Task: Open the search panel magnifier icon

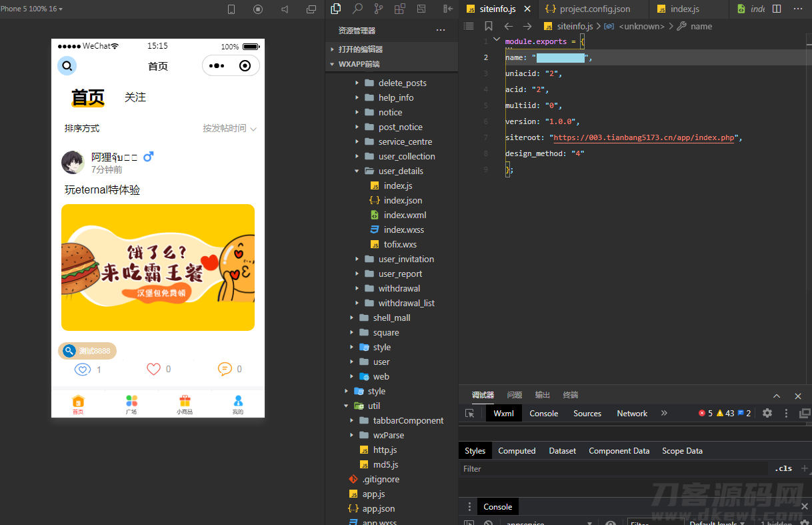Action: coord(357,9)
